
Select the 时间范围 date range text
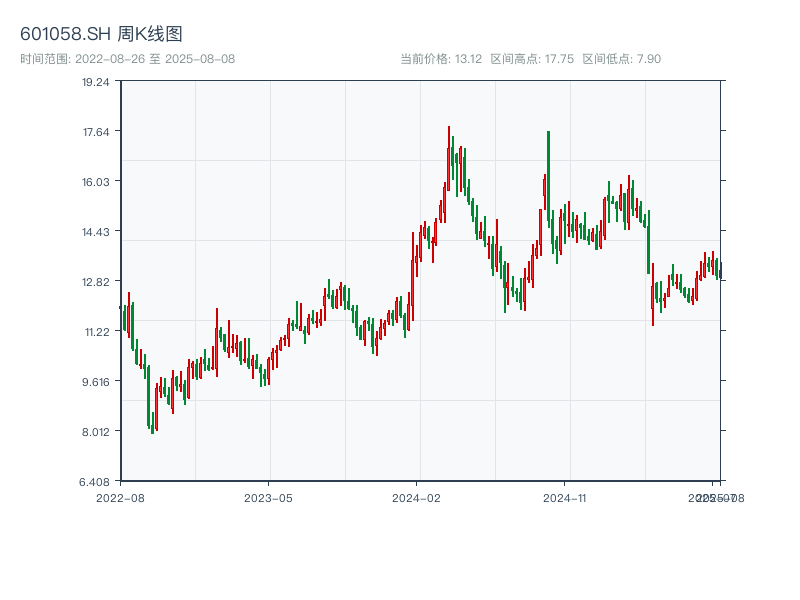(x=128, y=59)
